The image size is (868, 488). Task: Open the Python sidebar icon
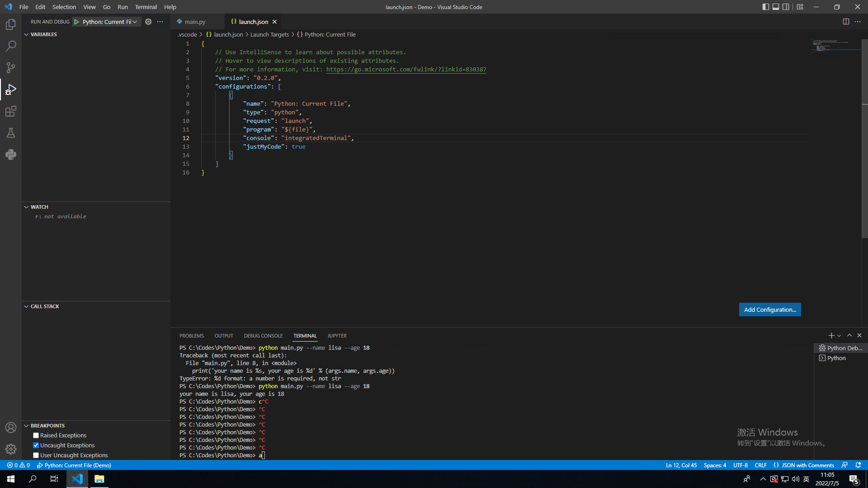point(11,155)
